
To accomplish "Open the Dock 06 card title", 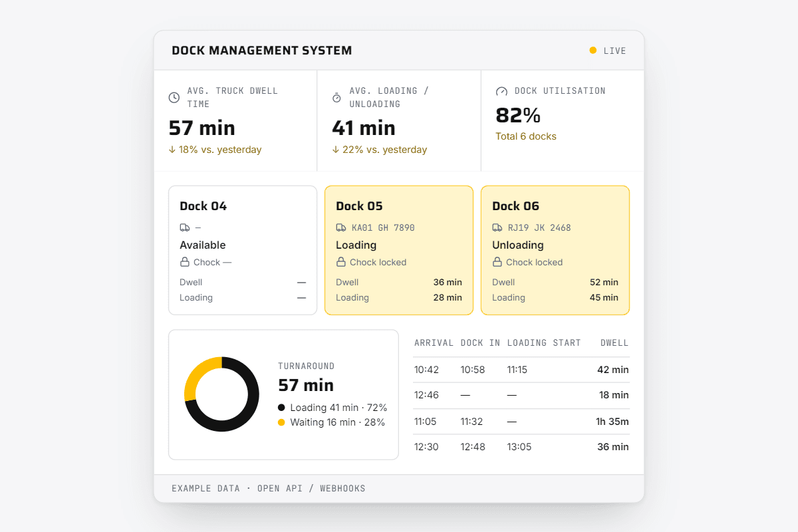I will point(516,206).
